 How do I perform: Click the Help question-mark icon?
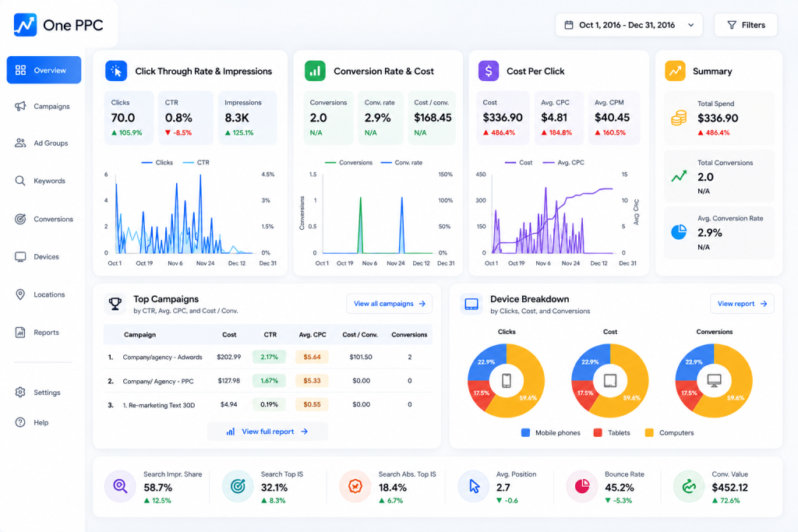(x=20, y=422)
